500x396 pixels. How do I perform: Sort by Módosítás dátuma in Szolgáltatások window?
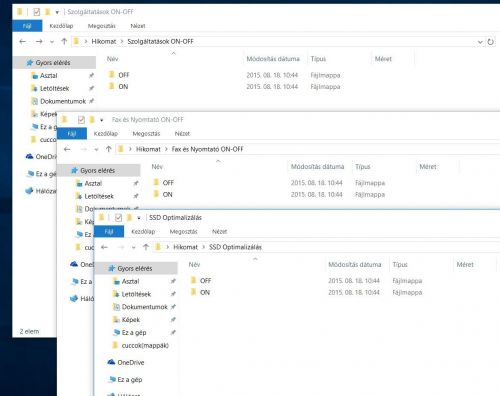[273, 59]
